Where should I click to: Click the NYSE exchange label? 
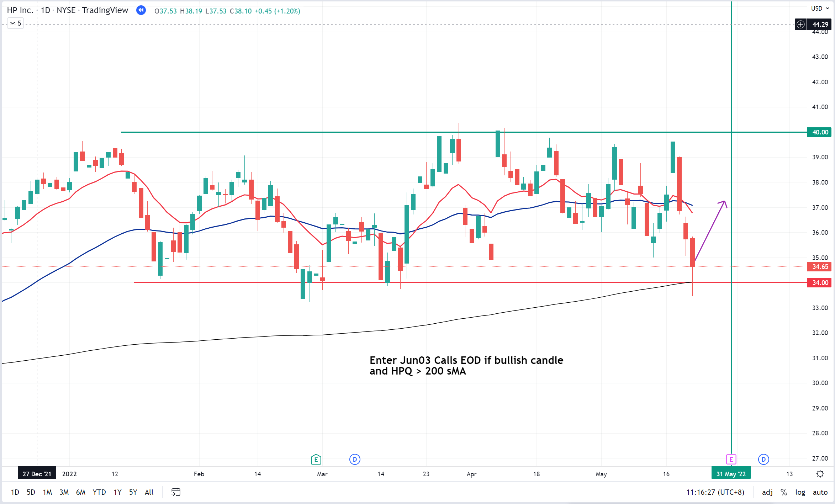point(66,10)
